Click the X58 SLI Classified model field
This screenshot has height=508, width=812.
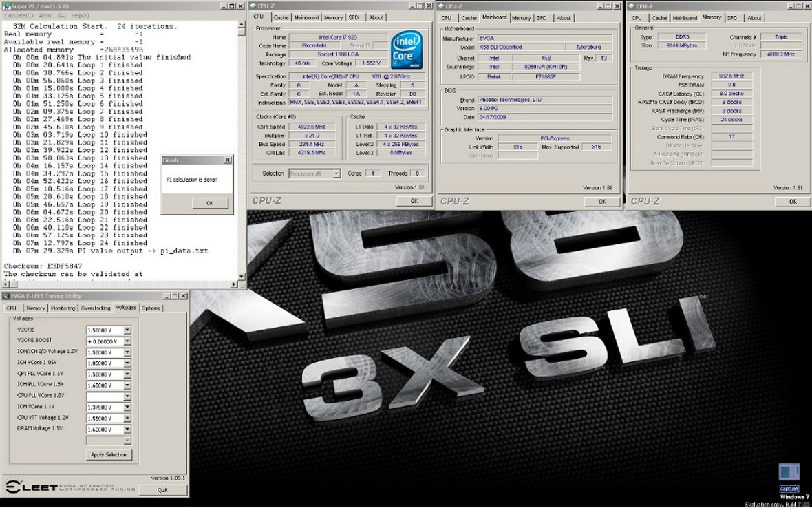(x=520, y=47)
